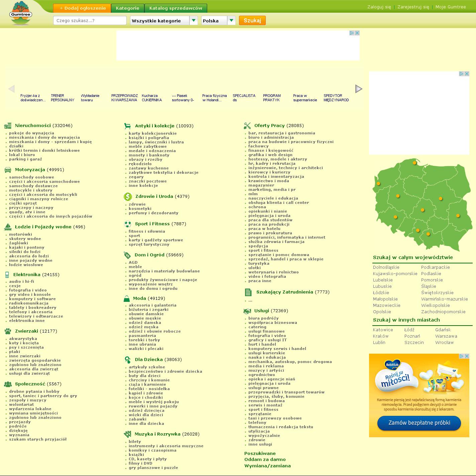
Task: Click the dollar icon beside Zdrowie i Uroda
Action: pos(128,197)
